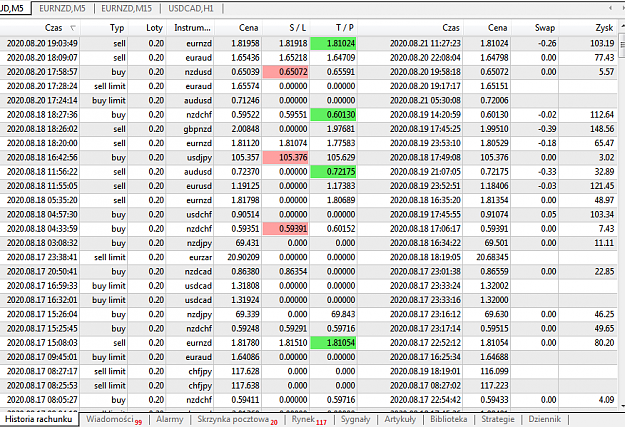Select green T/P cell 0.72175

(x=333, y=172)
